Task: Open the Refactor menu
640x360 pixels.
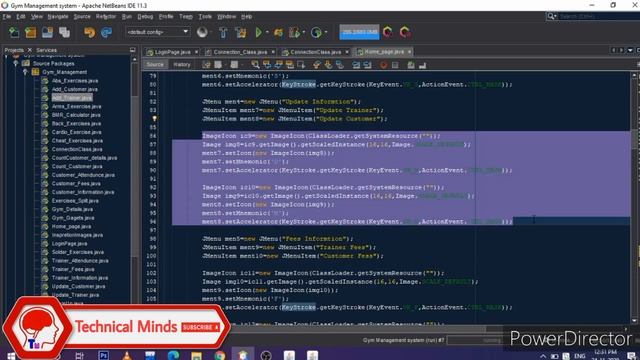Action: (x=106, y=16)
